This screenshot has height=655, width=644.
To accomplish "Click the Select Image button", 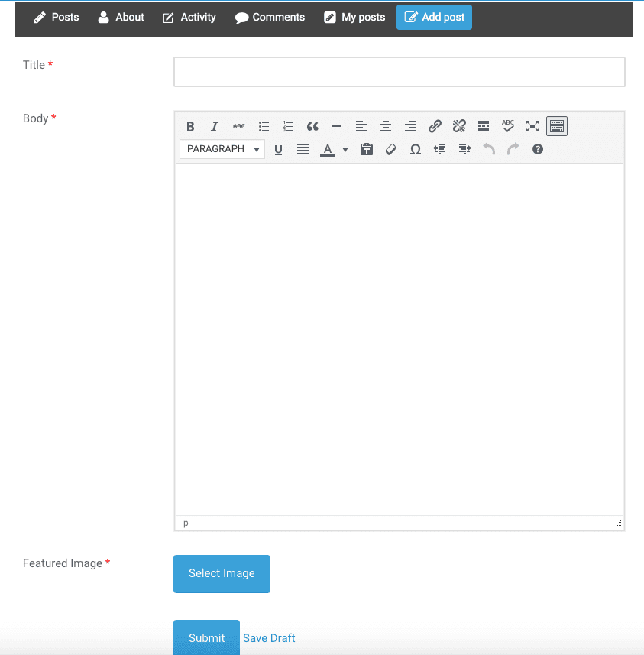I will (x=222, y=573).
